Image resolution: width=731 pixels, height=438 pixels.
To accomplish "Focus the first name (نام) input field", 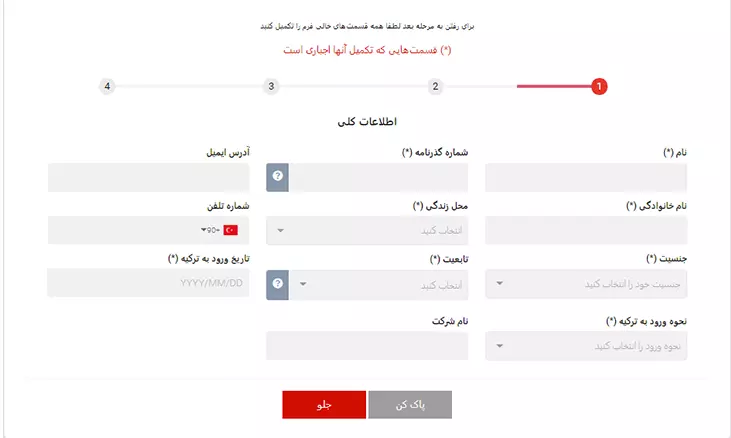I will (585, 177).
